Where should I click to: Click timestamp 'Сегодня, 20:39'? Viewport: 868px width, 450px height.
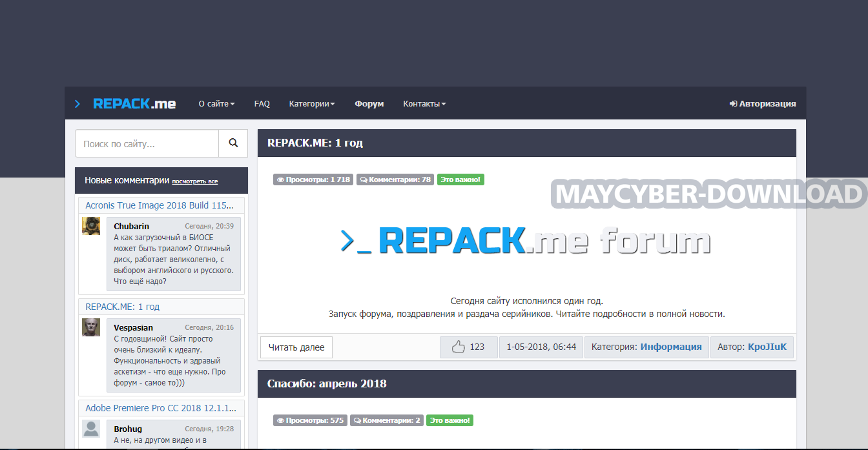coord(209,226)
